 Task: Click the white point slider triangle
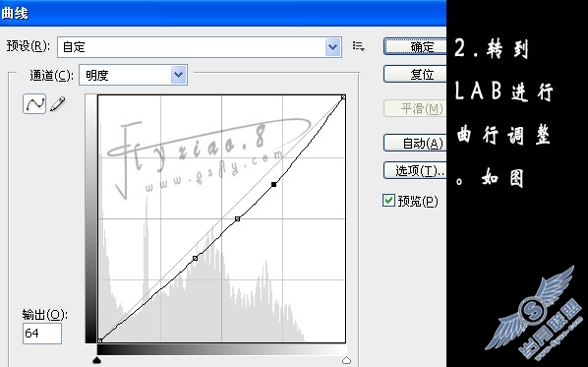(346, 361)
